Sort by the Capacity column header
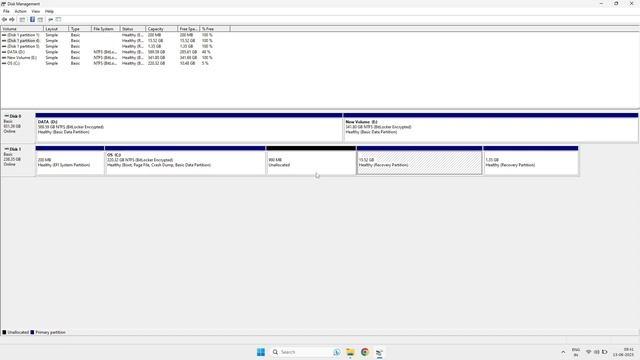Screen dimensions: 640x360 pyautogui.click(x=162, y=29)
